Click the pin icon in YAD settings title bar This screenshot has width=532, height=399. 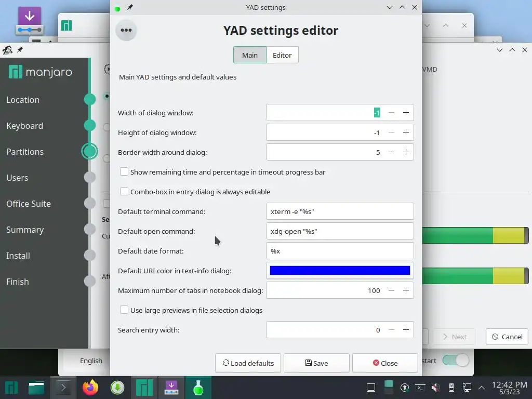(130, 7)
